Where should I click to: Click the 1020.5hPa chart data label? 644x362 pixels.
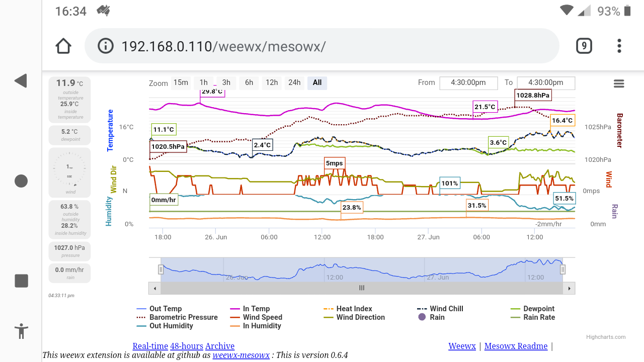[x=168, y=147]
